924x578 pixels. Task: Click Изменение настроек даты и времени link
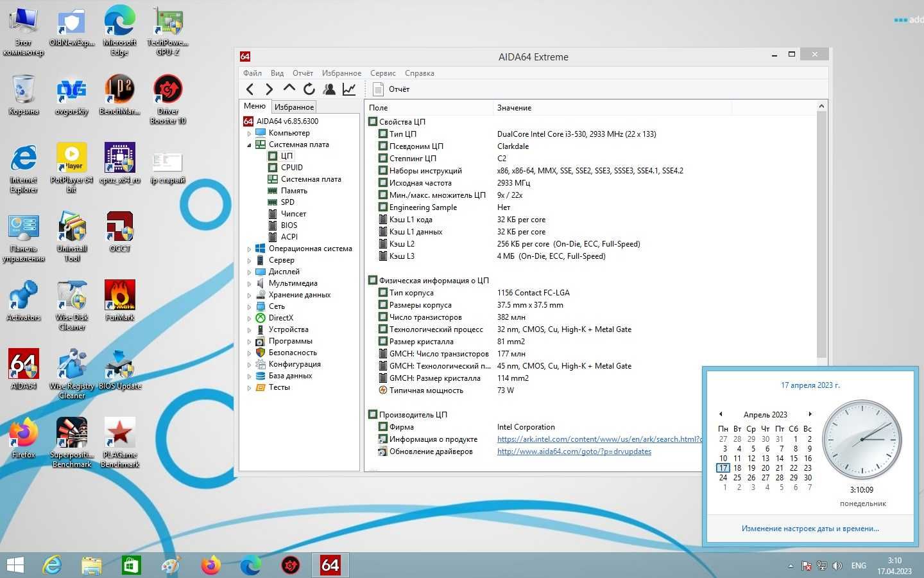pyautogui.click(x=810, y=529)
